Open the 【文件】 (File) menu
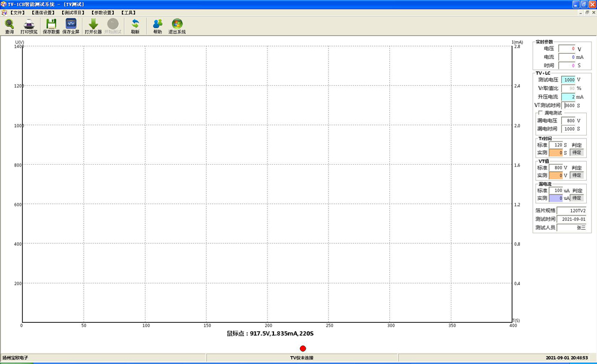This screenshot has height=364, width=597. [x=17, y=13]
